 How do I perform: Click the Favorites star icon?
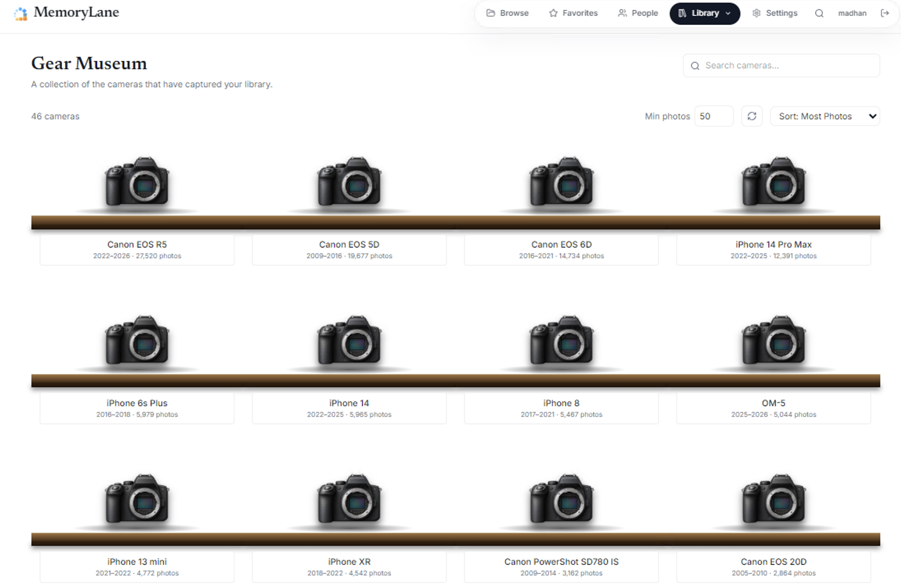click(x=553, y=13)
